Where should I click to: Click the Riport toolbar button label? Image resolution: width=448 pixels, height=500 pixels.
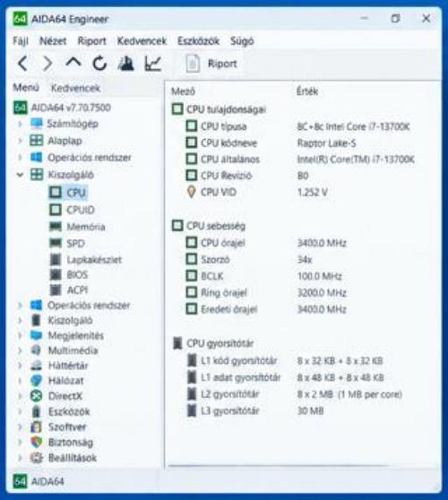pos(222,64)
